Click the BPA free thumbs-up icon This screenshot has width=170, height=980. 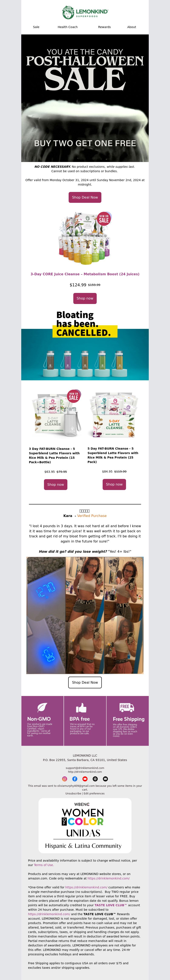[x=81, y=707]
